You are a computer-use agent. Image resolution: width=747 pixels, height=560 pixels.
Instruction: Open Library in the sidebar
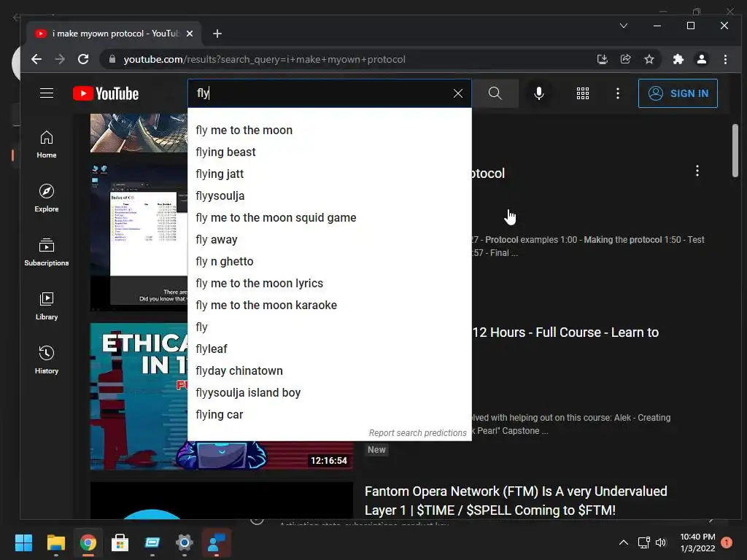(x=47, y=306)
